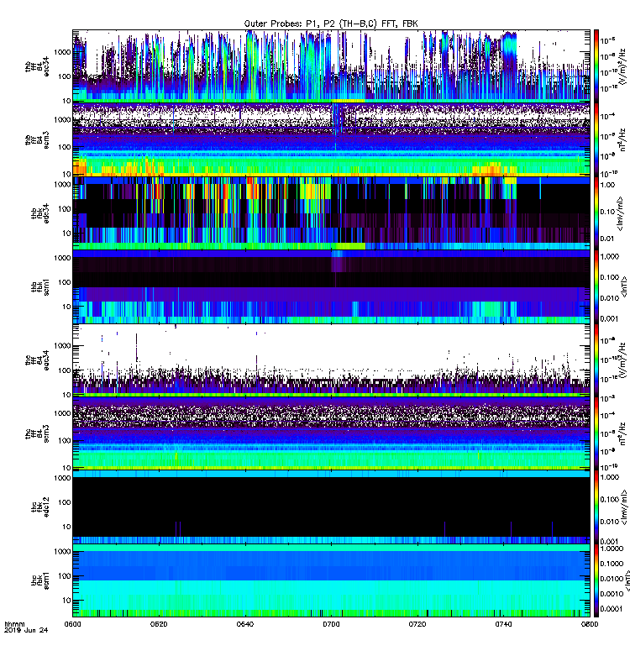The width and height of the screenshot is (630, 672).
Task: Click the color bar beside thb fbk scm1 panel
Action: coord(596,286)
